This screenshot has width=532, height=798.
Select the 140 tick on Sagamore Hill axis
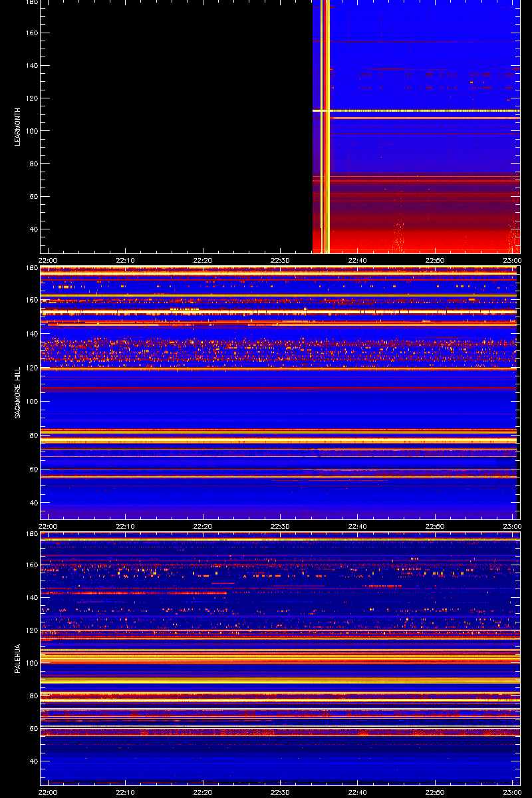(x=31, y=334)
